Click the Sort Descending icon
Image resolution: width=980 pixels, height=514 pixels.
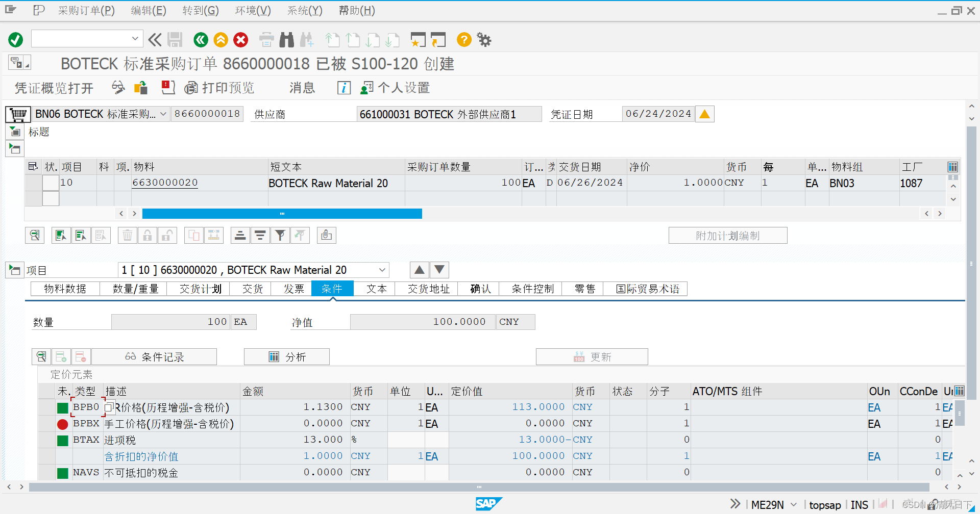tap(260, 235)
